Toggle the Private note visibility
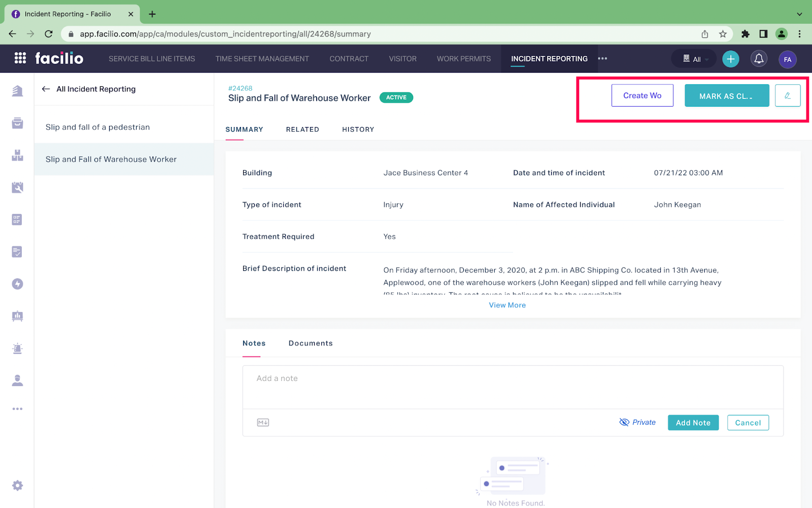 (637, 422)
